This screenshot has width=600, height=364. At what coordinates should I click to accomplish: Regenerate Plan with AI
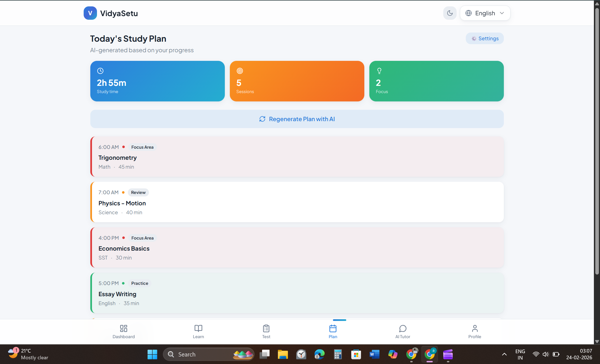pyautogui.click(x=297, y=119)
